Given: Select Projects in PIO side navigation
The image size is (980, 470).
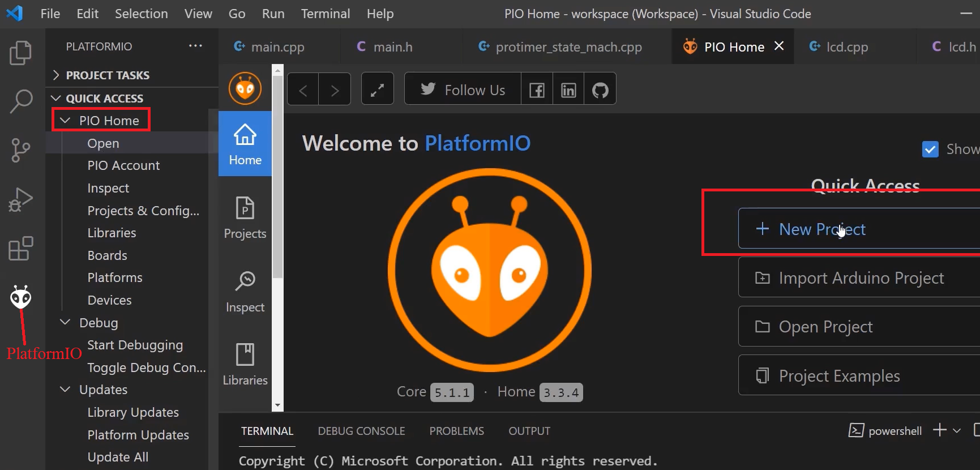Looking at the screenshot, I should coord(245,218).
